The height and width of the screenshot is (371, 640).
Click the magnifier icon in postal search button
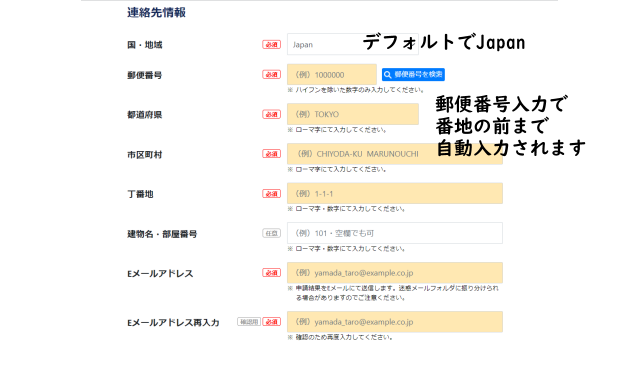tap(388, 75)
